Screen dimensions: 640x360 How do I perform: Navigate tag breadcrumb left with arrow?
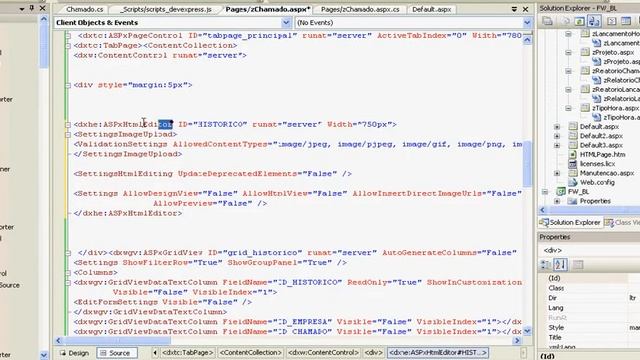[x=155, y=353]
